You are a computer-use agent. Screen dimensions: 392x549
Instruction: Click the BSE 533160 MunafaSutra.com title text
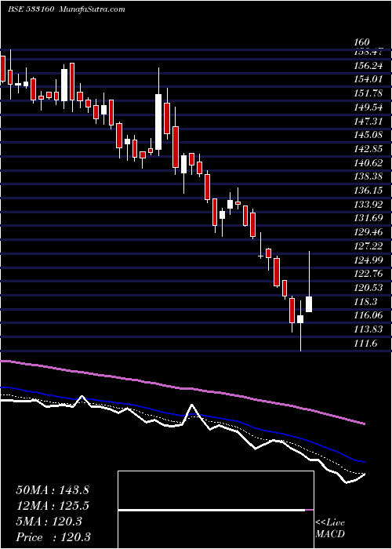pos(67,9)
